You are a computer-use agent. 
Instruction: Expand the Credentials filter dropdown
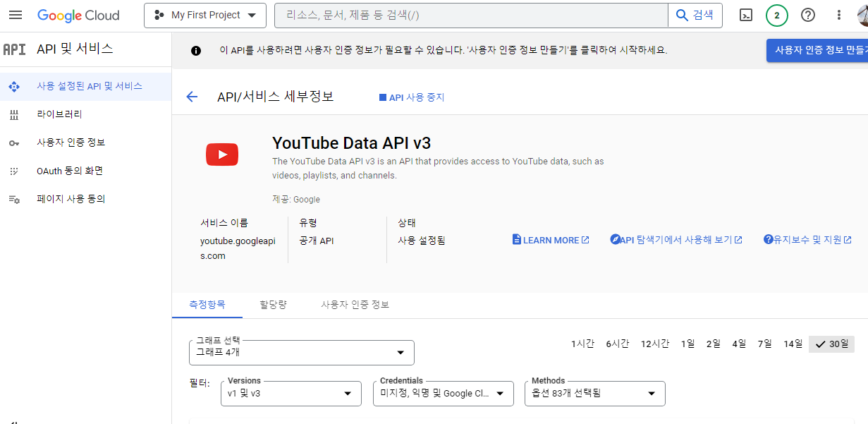443,393
